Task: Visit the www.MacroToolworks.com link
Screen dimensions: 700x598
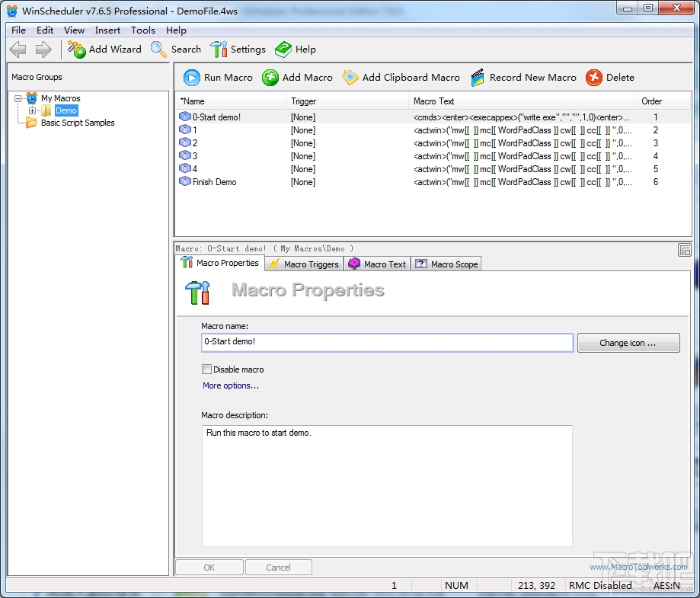Action: click(x=638, y=567)
